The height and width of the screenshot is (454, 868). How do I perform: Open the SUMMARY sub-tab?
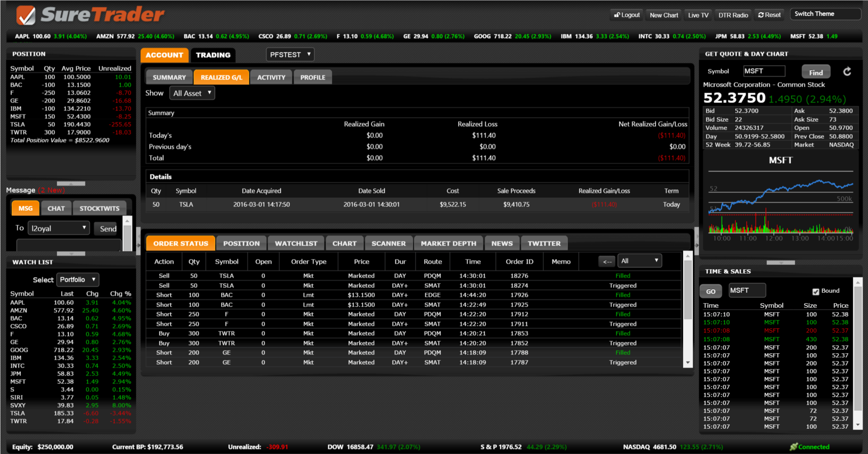(x=169, y=77)
